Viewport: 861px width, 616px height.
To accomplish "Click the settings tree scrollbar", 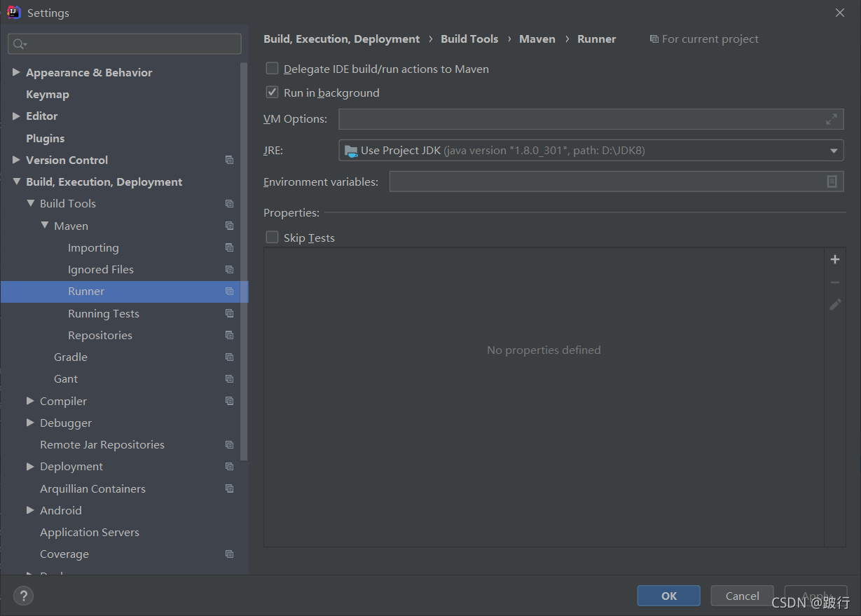I will pos(244,261).
